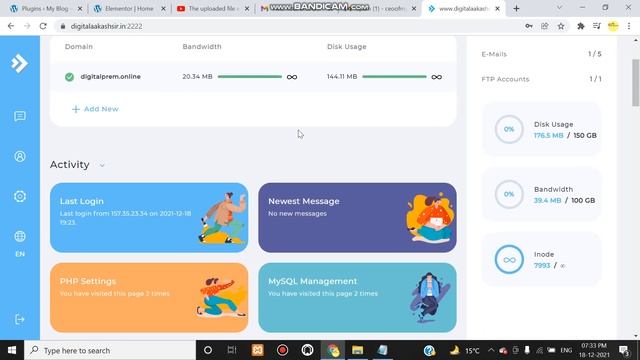
Task: Click the domain bandwidth progress bar
Action: pos(250,77)
